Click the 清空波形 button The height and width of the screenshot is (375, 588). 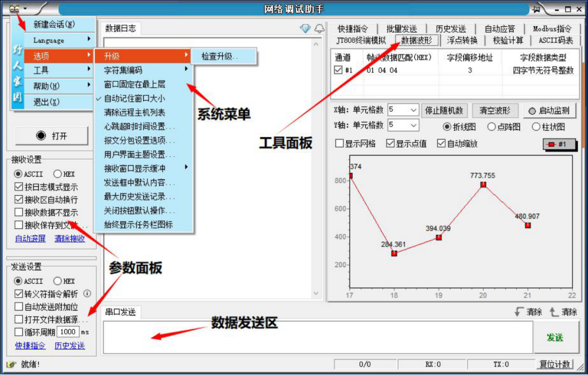point(494,110)
